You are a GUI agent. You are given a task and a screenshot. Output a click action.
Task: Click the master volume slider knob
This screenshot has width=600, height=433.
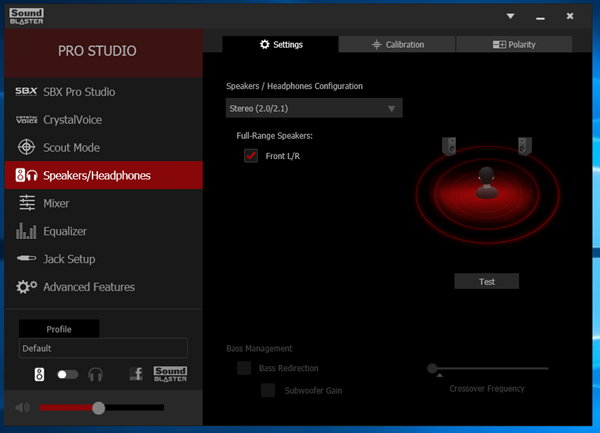point(98,408)
